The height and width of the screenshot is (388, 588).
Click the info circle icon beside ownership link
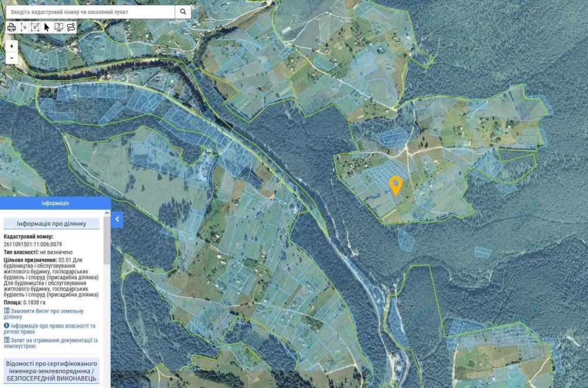(6, 326)
